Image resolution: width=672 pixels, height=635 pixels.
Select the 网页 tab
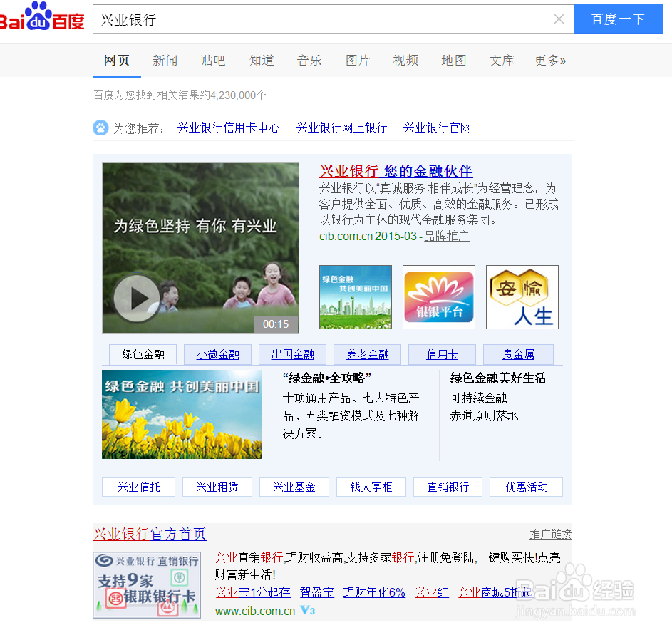click(x=117, y=61)
